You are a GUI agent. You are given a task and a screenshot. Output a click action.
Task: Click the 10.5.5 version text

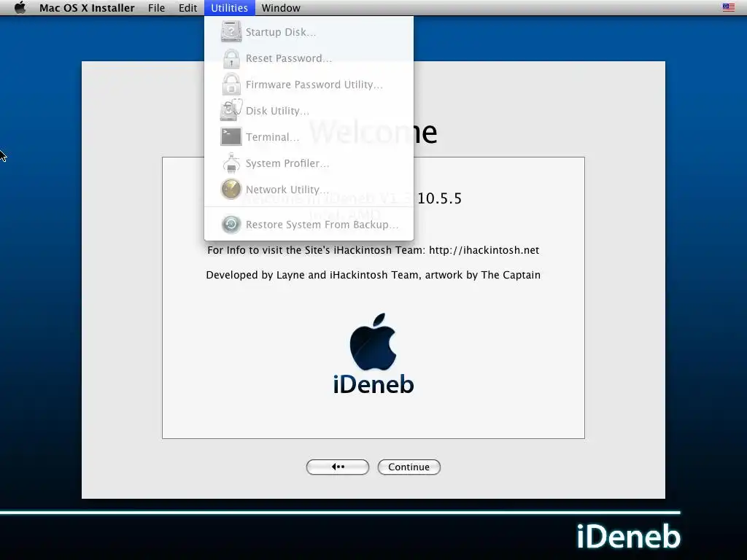439,198
